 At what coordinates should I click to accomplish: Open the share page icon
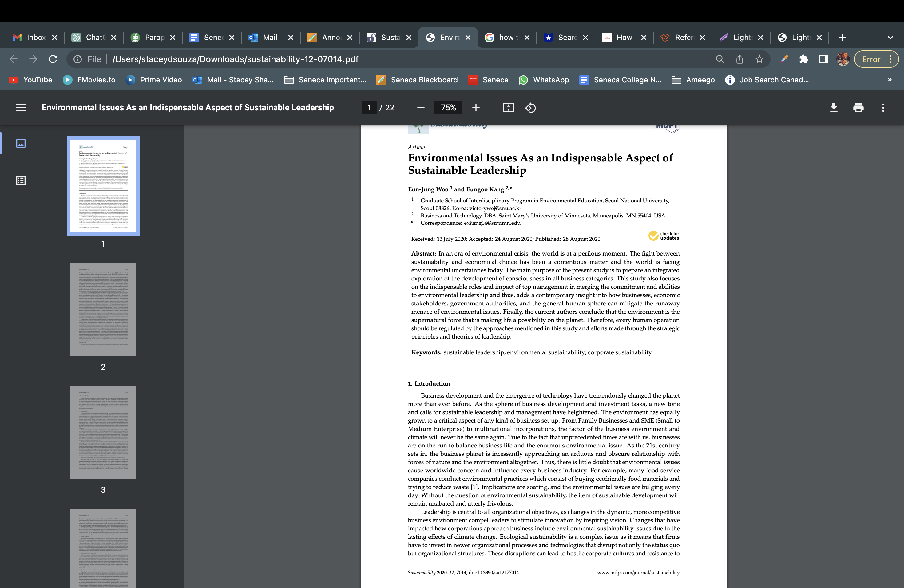tap(739, 59)
